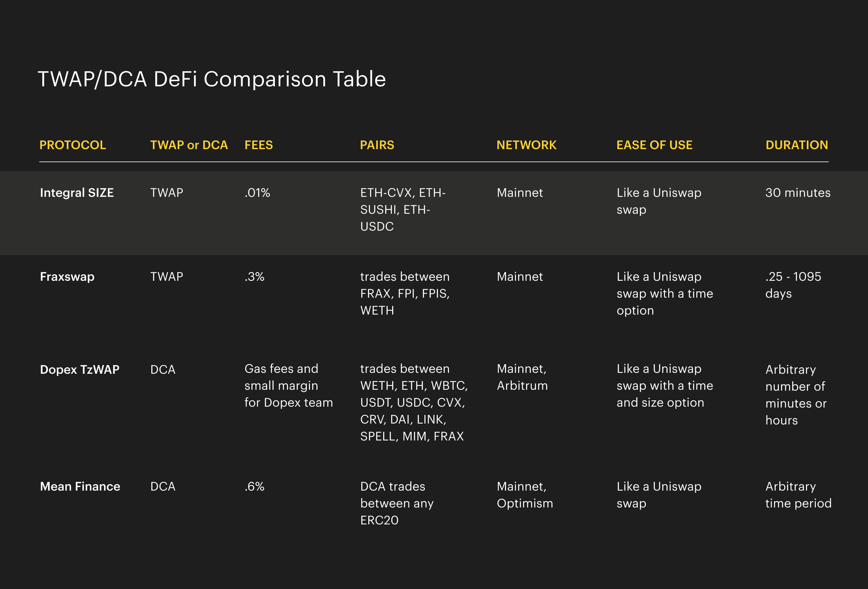Click the .6% fee for Mean Finance
The image size is (868, 589).
[254, 486]
